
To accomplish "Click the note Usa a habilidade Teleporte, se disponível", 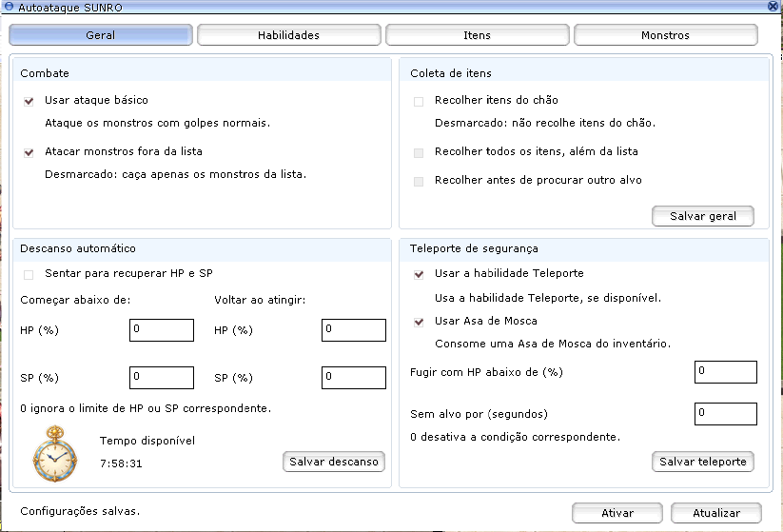I will pyautogui.click(x=548, y=298).
